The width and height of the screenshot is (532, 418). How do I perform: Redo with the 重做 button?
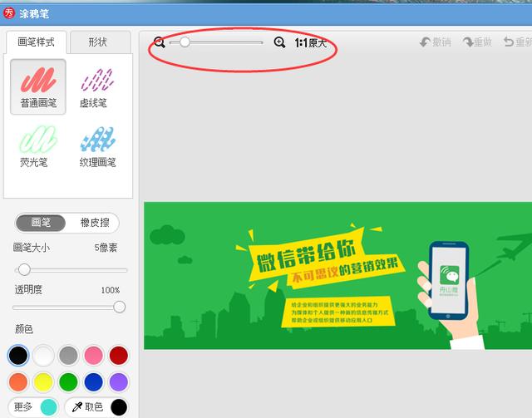pos(478,42)
